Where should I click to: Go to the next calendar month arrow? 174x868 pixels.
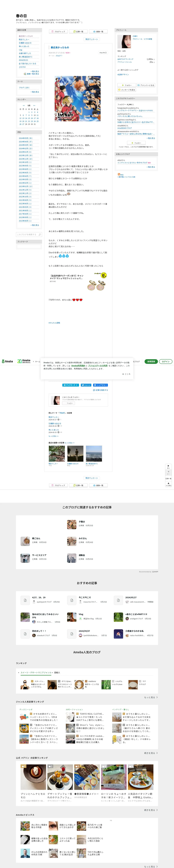point(34,105)
